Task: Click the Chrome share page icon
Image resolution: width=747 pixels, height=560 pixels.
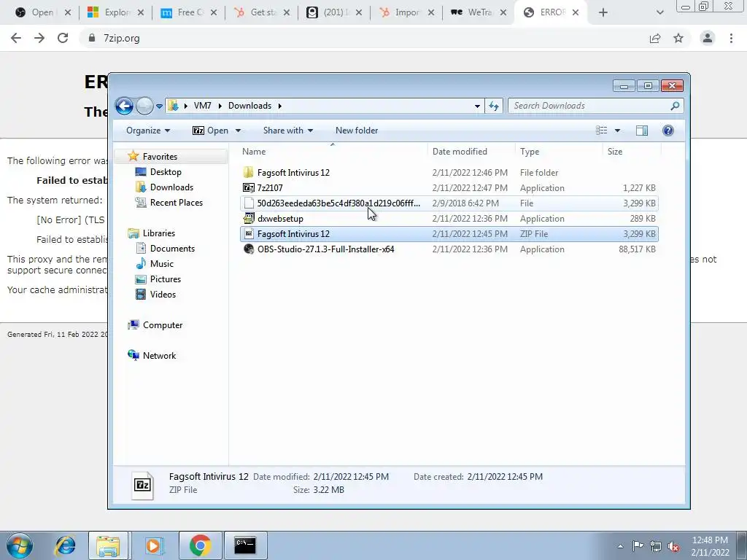Action: click(x=655, y=38)
